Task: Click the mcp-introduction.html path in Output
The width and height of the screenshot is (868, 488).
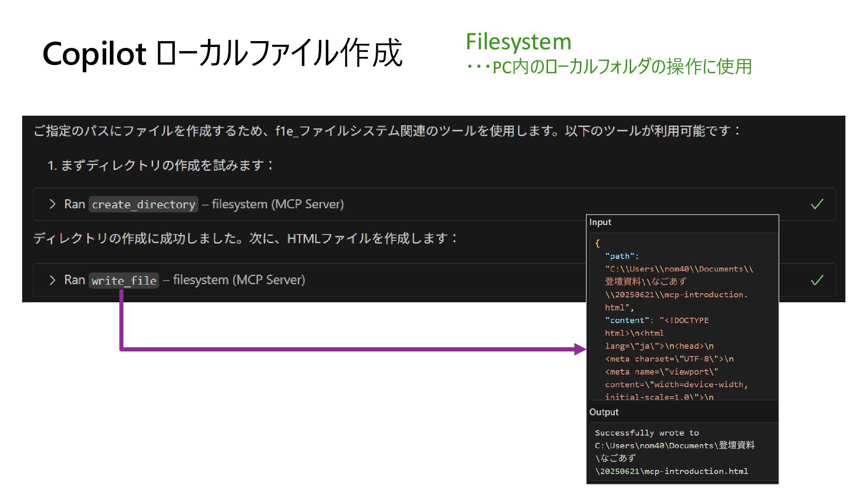Action: 696,471
